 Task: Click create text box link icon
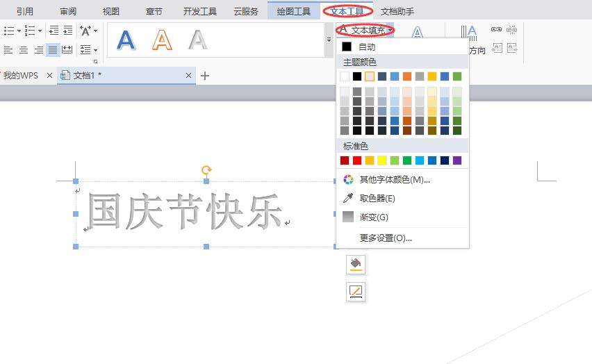click(496, 29)
